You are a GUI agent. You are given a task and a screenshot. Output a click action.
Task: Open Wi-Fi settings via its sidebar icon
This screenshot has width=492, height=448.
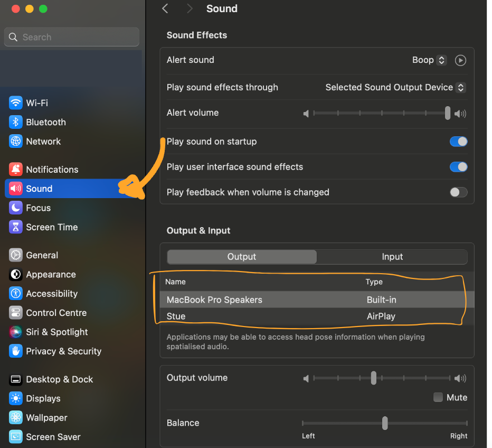[16, 103]
